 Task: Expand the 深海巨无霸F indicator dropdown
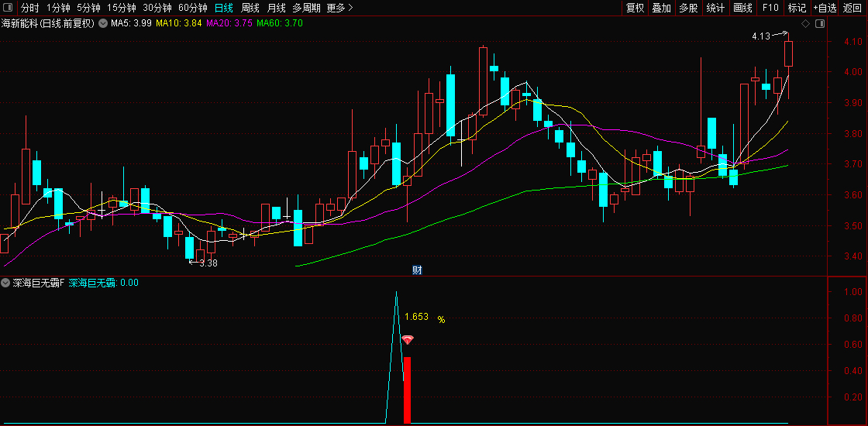click(x=7, y=283)
